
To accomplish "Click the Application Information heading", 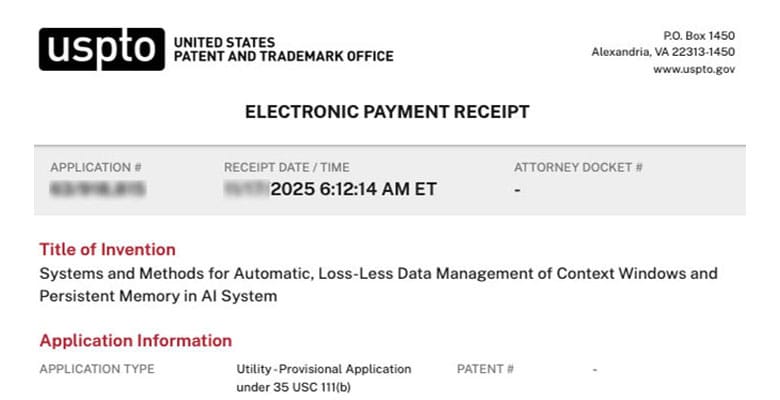I will pos(135,340).
